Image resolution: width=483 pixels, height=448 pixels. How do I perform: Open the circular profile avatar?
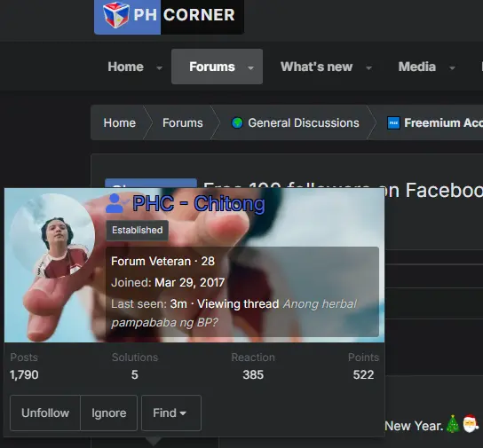pyautogui.click(x=52, y=236)
